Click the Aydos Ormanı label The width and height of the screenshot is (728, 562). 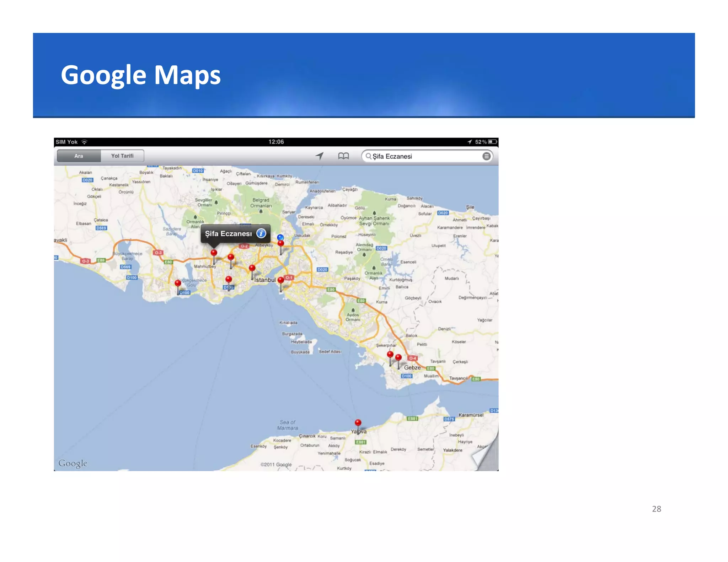coord(353,317)
